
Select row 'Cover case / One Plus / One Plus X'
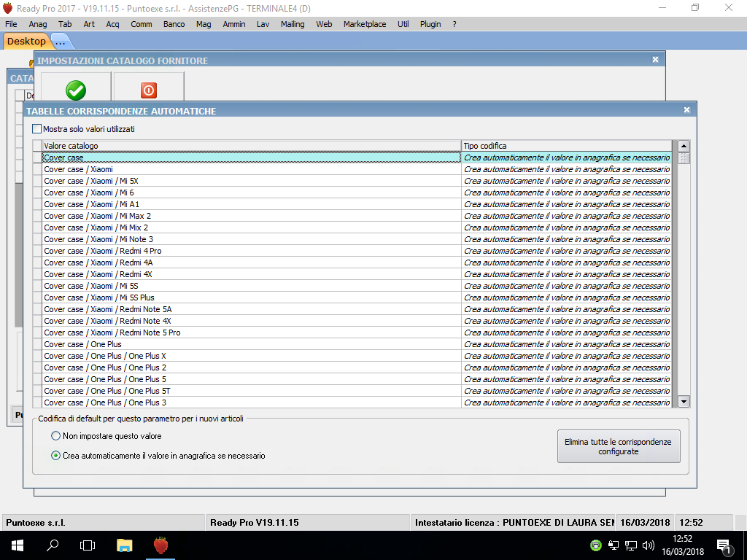(x=252, y=356)
